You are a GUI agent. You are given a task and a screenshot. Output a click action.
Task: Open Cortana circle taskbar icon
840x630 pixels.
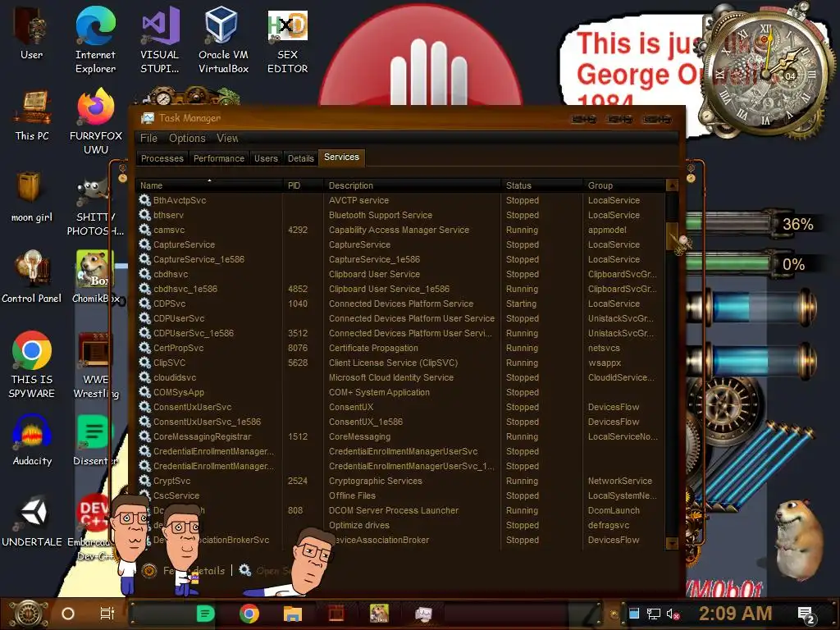click(68, 614)
